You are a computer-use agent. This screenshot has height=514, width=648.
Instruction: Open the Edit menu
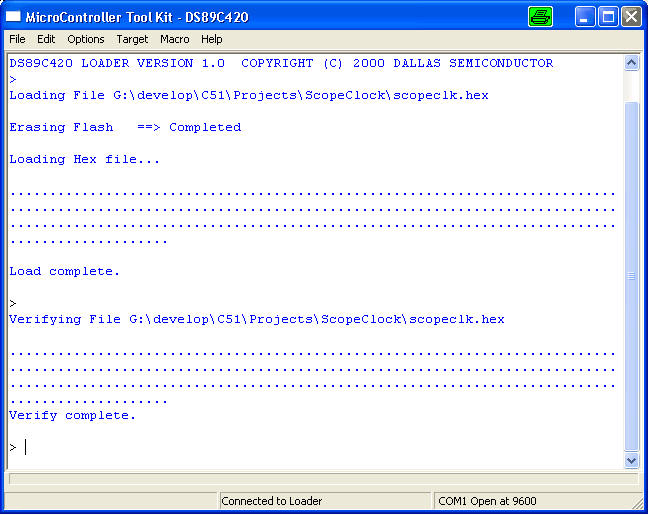(x=46, y=39)
